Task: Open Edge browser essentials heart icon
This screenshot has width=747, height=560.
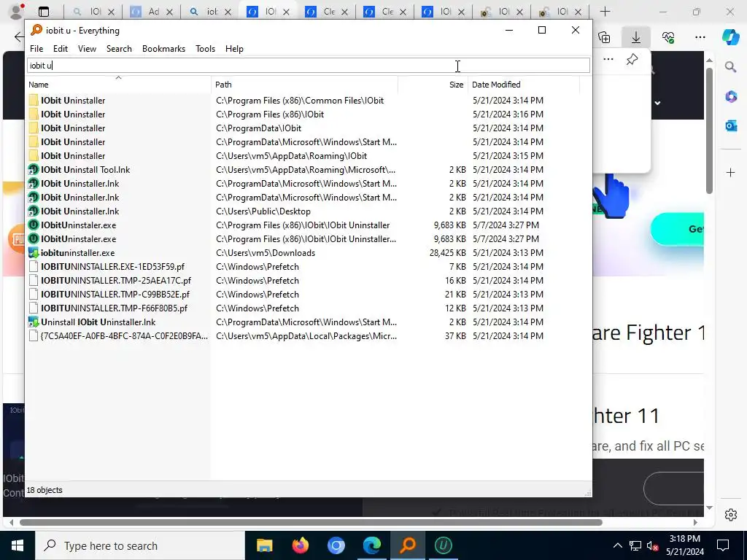Action: [x=668, y=37]
